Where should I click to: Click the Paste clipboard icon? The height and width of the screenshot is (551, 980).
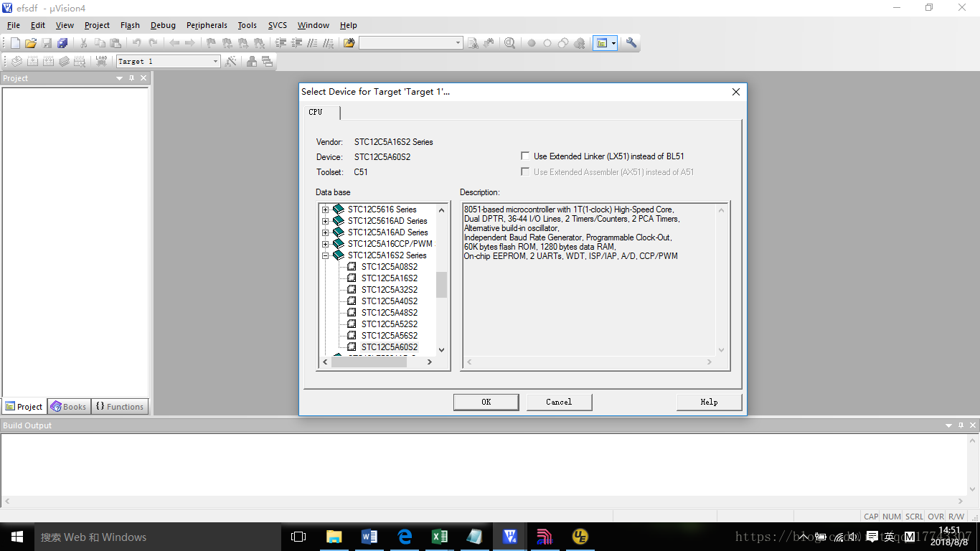pyautogui.click(x=116, y=43)
